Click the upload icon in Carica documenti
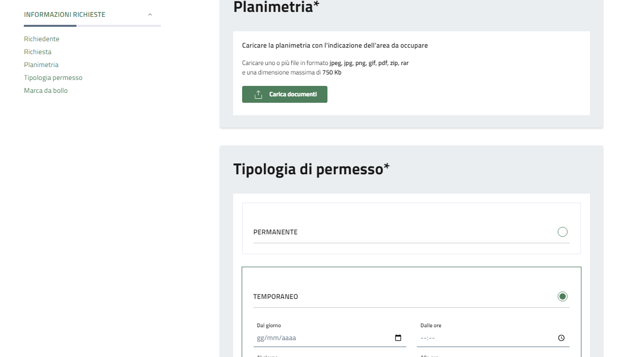 (258, 94)
